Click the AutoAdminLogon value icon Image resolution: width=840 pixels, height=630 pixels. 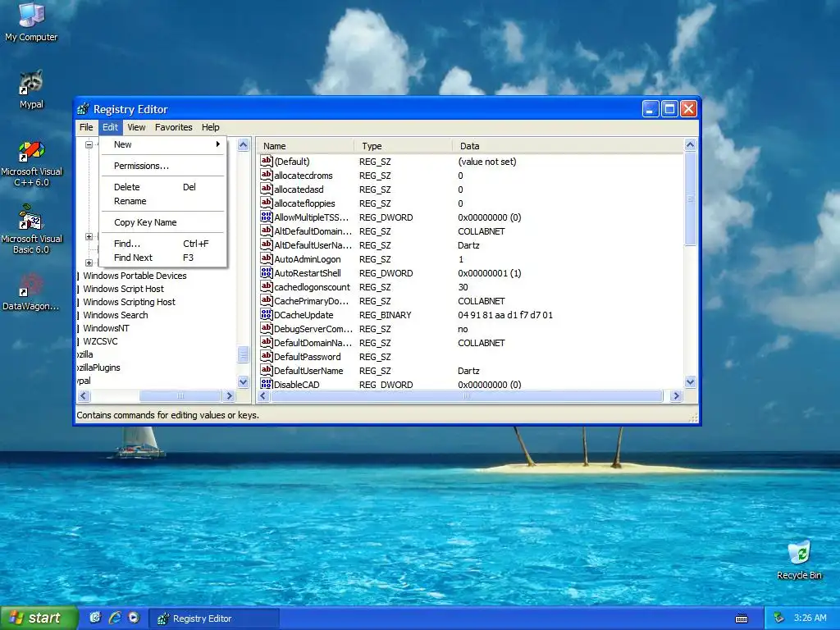coord(267,258)
